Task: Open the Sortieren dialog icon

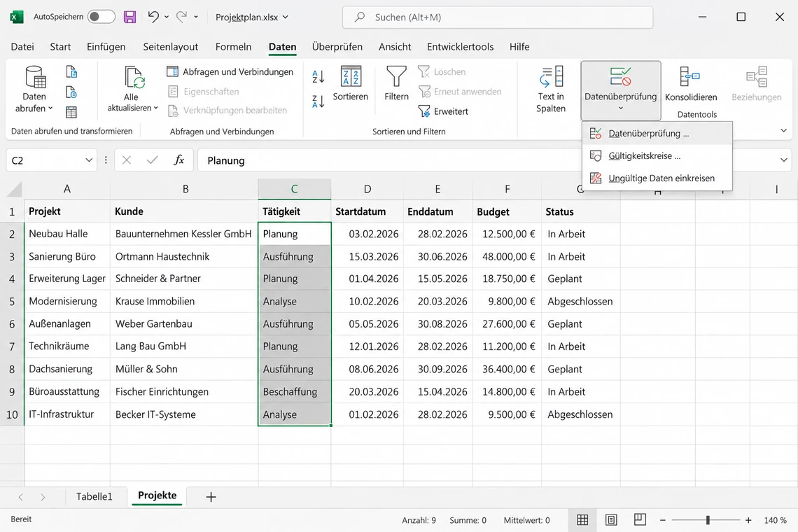Action: pos(351,76)
